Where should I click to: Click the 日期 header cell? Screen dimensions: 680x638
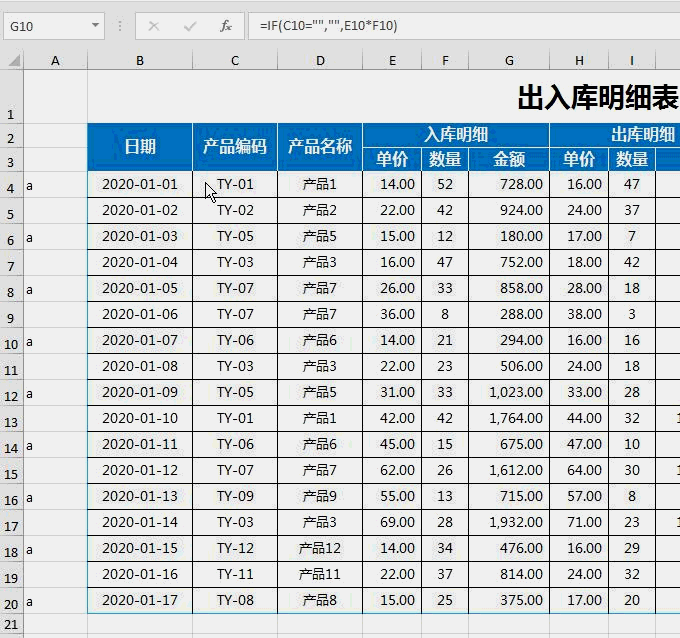pos(140,147)
